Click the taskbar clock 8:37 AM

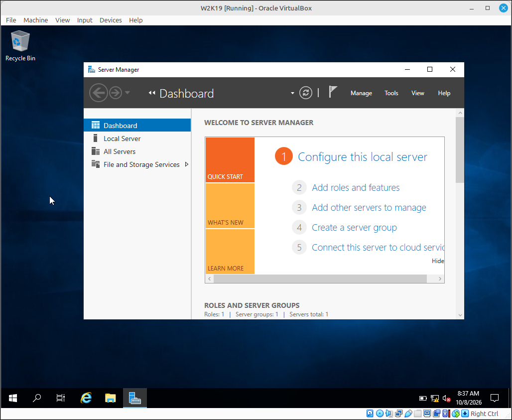click(468, 394)
